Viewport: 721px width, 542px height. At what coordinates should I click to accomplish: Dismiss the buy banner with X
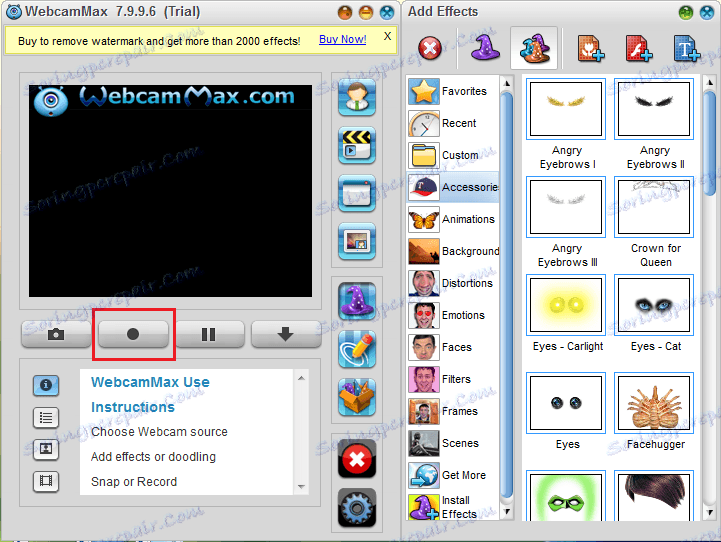[x=388, y=36]
